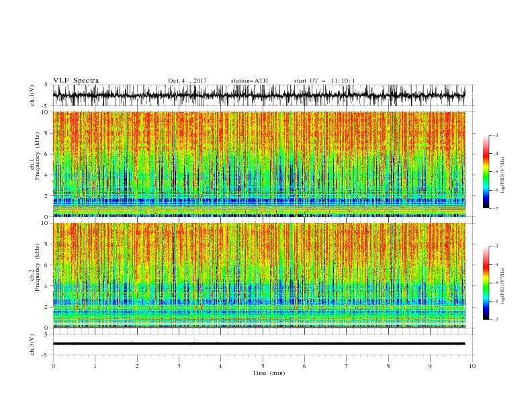This screenshot has height=411, width=532.
Task: Click inside the ch.1 spectrogram panel
Action: [x=259, y=164]
